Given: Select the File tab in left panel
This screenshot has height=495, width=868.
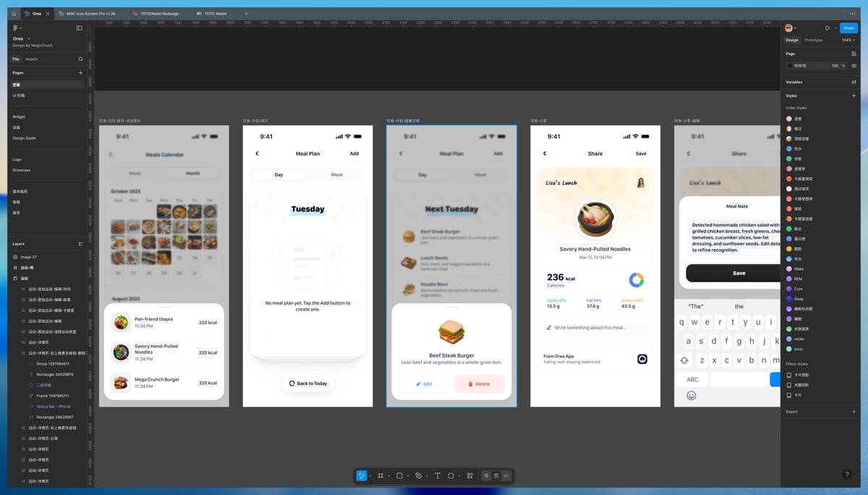Looking at the screenshot, I should point(16,59).
